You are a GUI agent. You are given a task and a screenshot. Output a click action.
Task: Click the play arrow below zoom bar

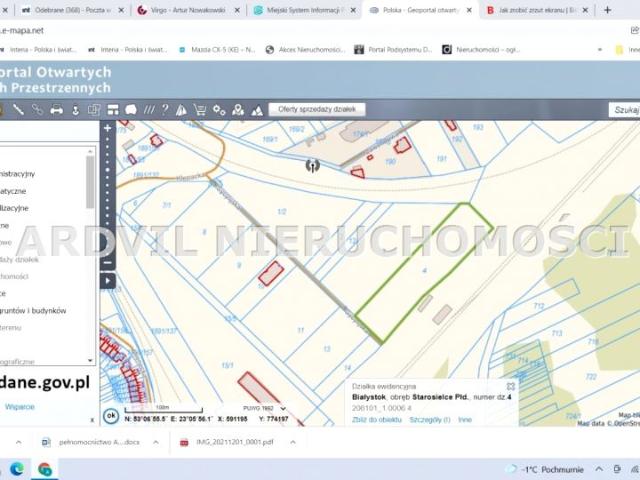coord(107,281)
